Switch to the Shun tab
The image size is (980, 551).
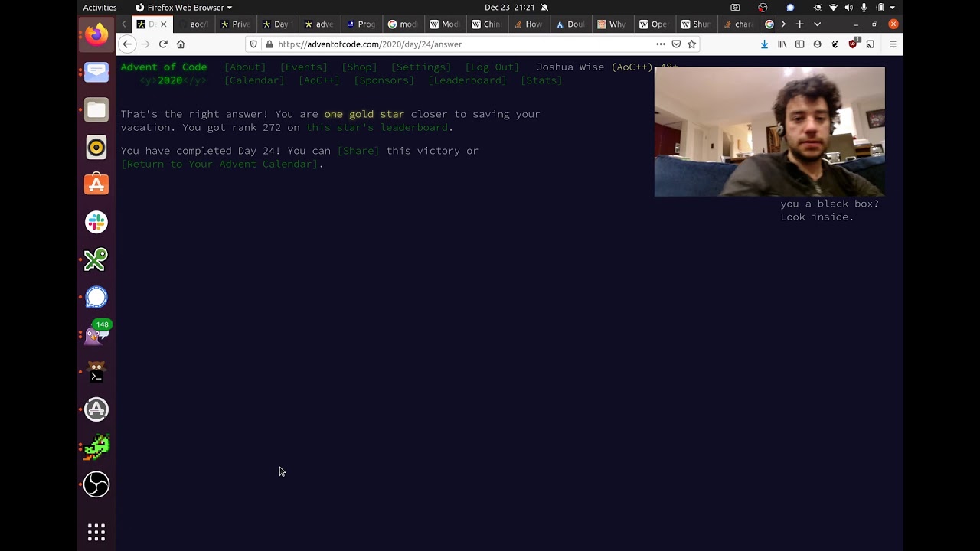point(695,24)
